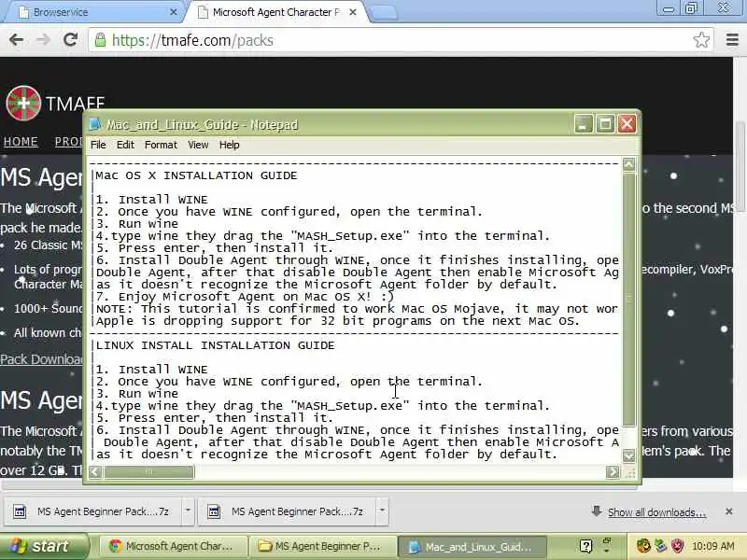The image size is (747, 560).
Task: Click the TMAFE logo icon
Action: tap(23, 103)
